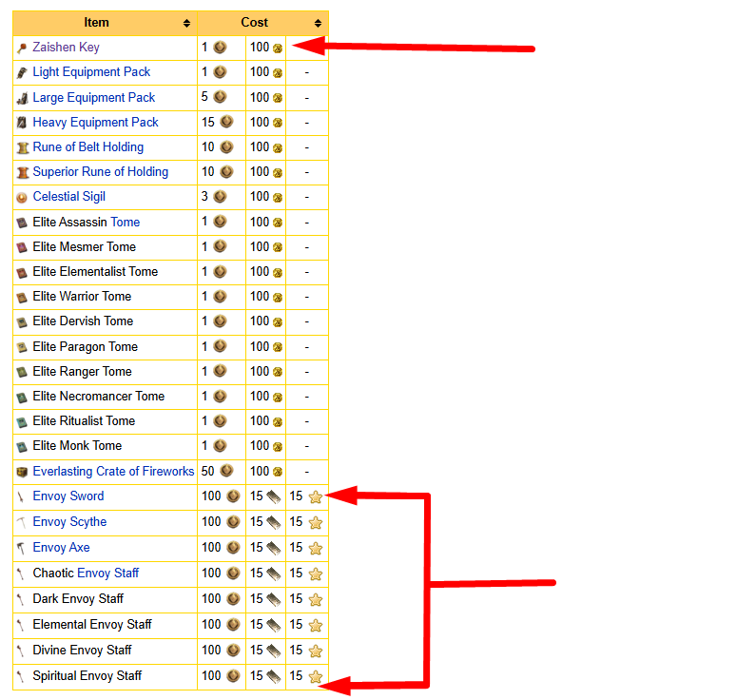This screenshot has height=700, width=756.
Task: Select the 'Elite Warrior Tome' item text
Action: click(x=82, y=297)
